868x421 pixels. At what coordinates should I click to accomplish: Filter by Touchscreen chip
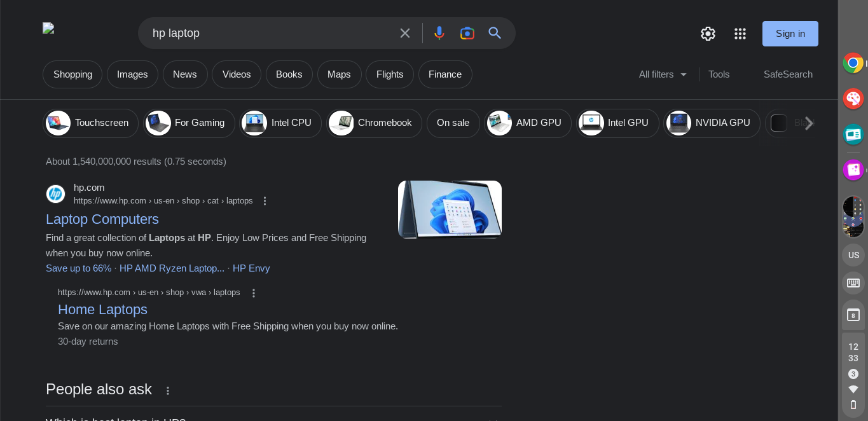(x=90, y=123)
